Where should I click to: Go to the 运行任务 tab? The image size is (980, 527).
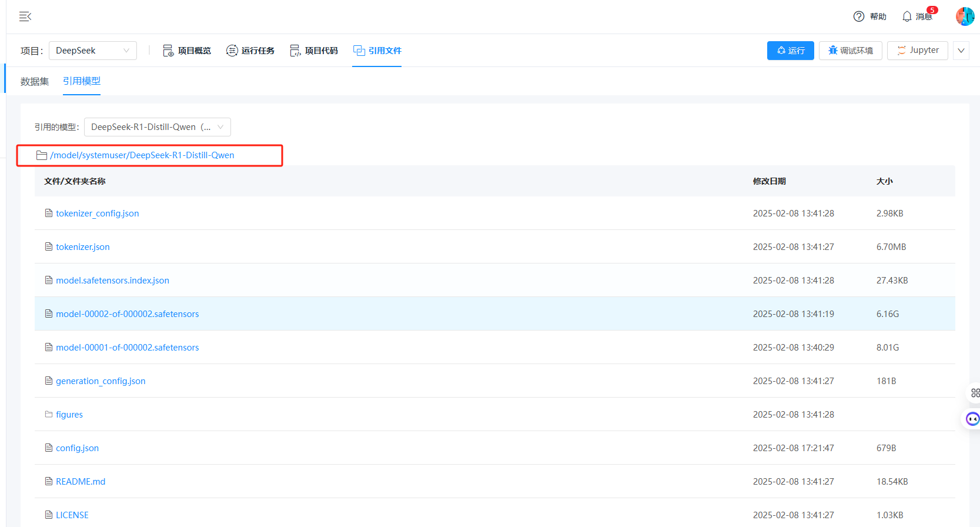tap(250, 51)
